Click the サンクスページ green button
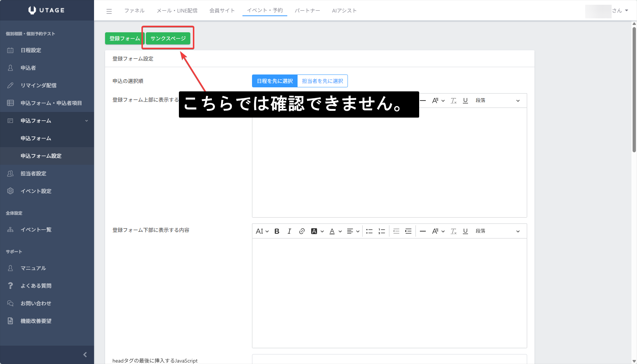 pyautogui.click(x=168, y=39)
